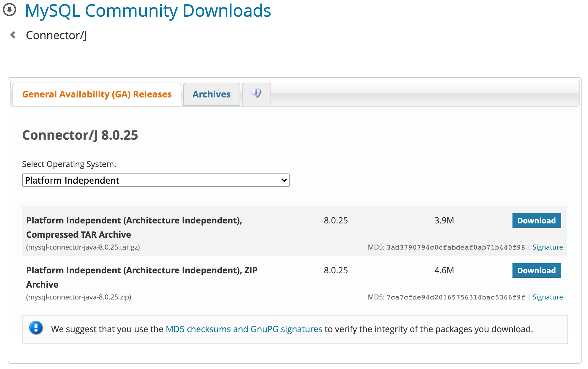Switch to the Archives tab
Viewport: 588px width, 369px height.
(211, 94)
